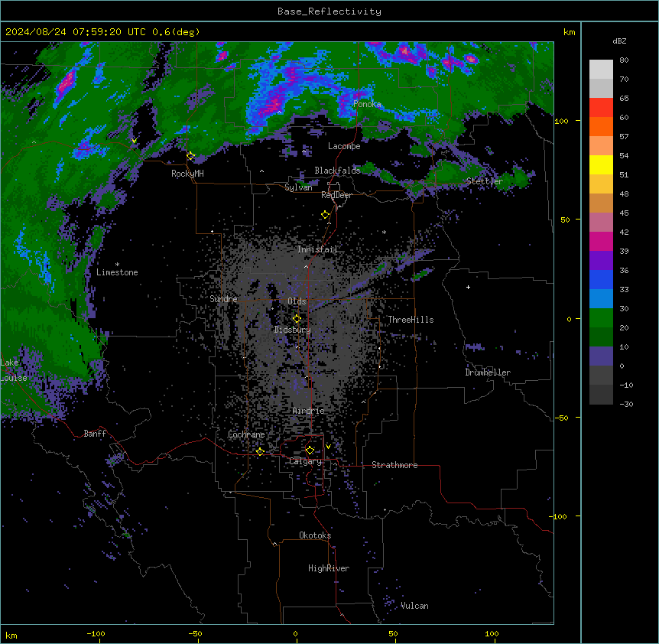Click the Banff label
Image resolution: width=659 pixels, height=644 pixels.
click(95, 434)
